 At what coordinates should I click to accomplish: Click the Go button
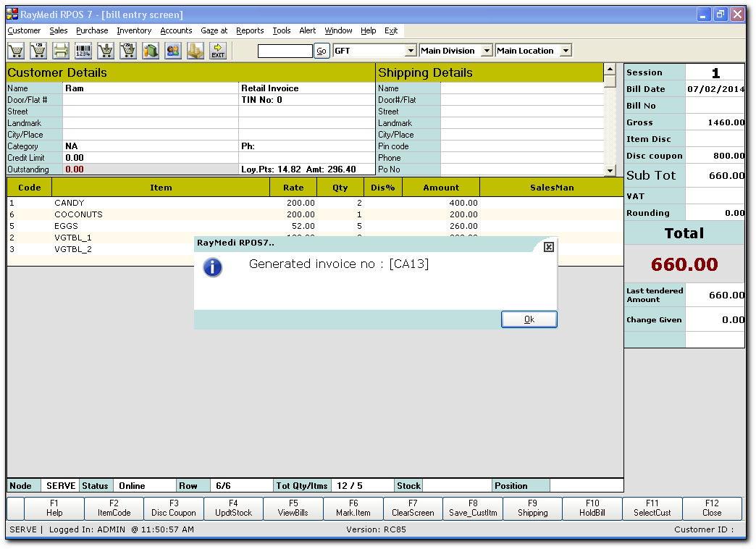click(322, 51)
